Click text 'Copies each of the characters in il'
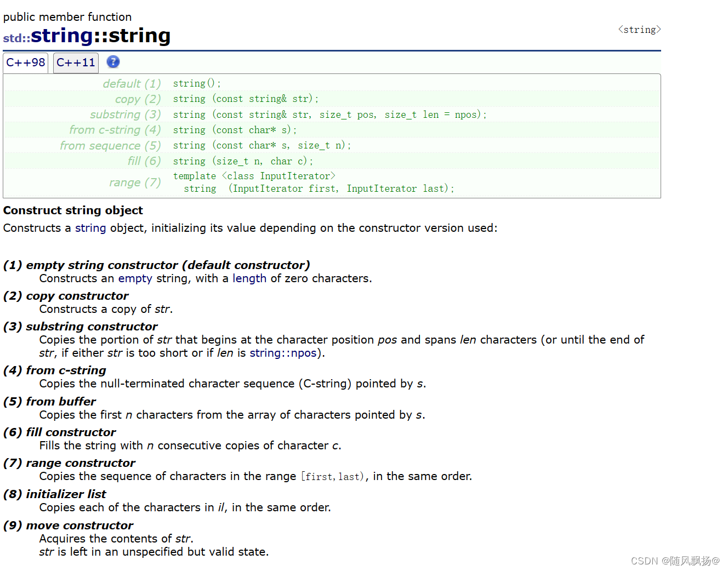 point(132,507)
